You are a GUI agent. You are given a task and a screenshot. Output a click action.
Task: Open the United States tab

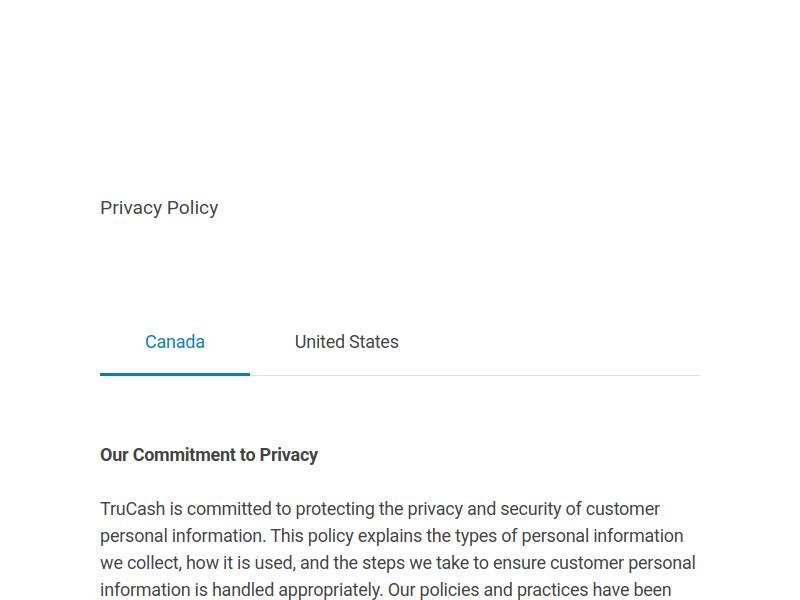[x=346, y=342]
